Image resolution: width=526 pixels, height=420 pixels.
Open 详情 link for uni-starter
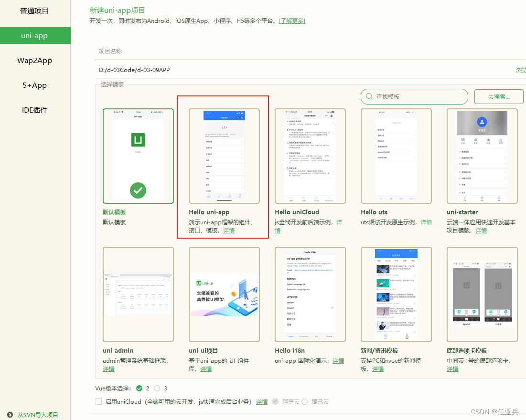point(481,231)
